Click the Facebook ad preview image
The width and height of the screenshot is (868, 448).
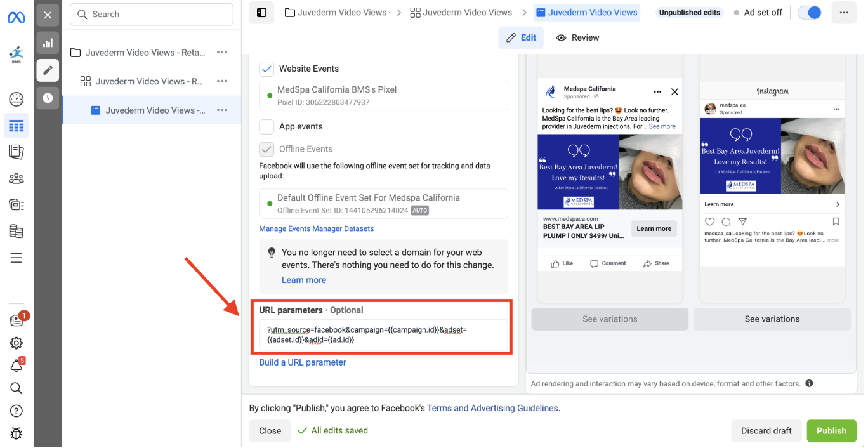pyautogui.click(x=610, y=172)
